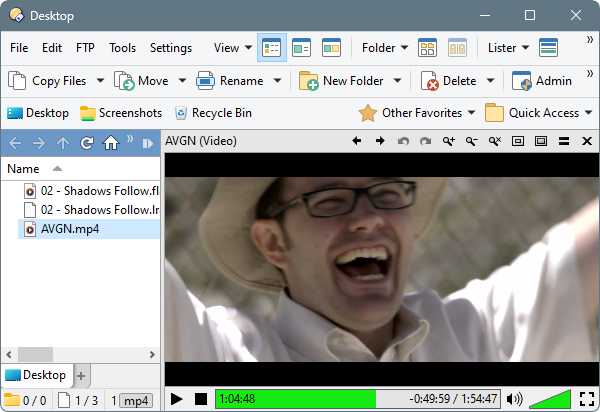Click the Delete icon
This screenshot has width=600, height=412.
429,81
